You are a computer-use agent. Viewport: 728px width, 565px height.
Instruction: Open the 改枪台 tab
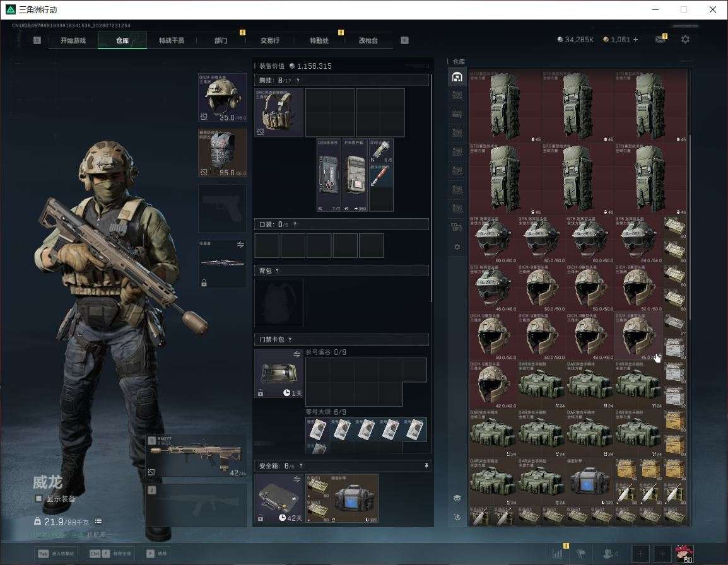(368, 40)
